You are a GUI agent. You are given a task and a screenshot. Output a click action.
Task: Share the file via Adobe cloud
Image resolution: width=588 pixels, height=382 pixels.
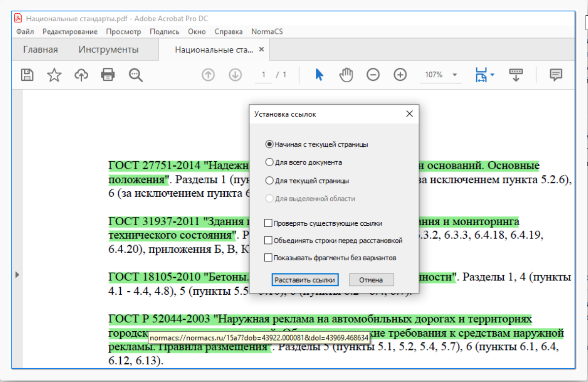pyautogui.click(x=81, y=74)
